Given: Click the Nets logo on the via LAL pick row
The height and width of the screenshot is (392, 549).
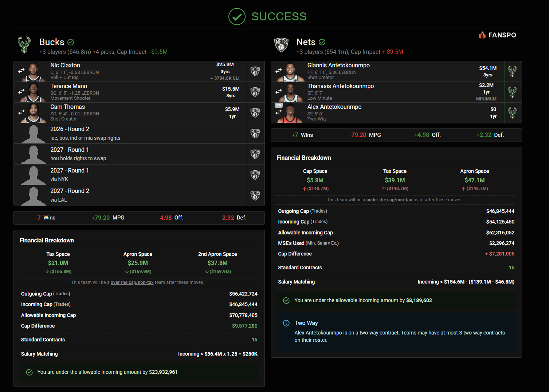Looking at the screenshot, I should pyautogui.click(x=255, y=196).
